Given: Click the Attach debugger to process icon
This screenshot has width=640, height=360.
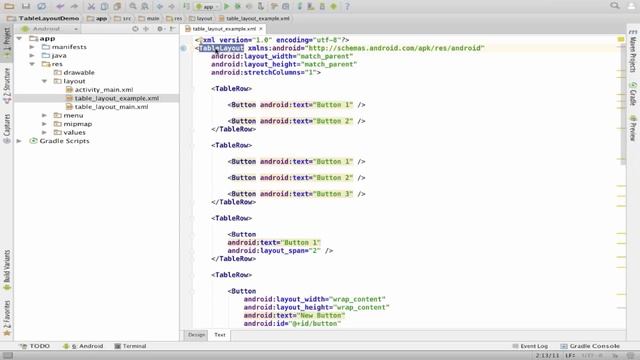Looking at the screenshot, I should pyautogui.click(x=261, y=6).
